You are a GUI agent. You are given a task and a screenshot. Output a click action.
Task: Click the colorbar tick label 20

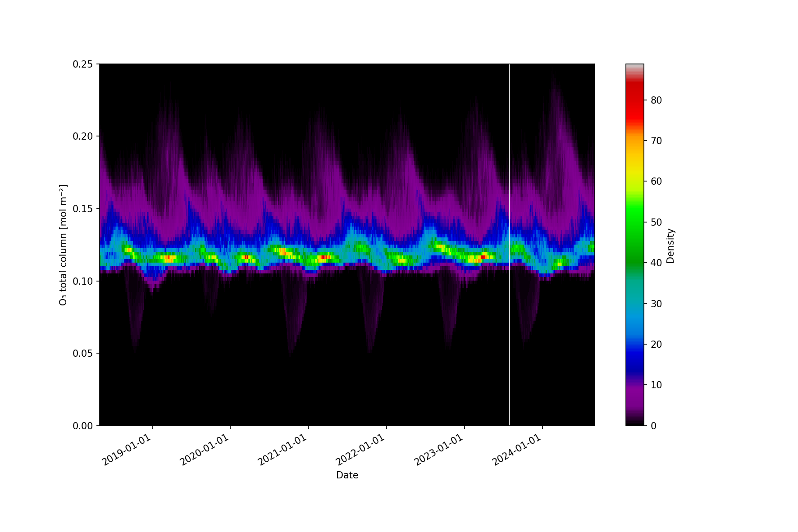coord(656,345)
